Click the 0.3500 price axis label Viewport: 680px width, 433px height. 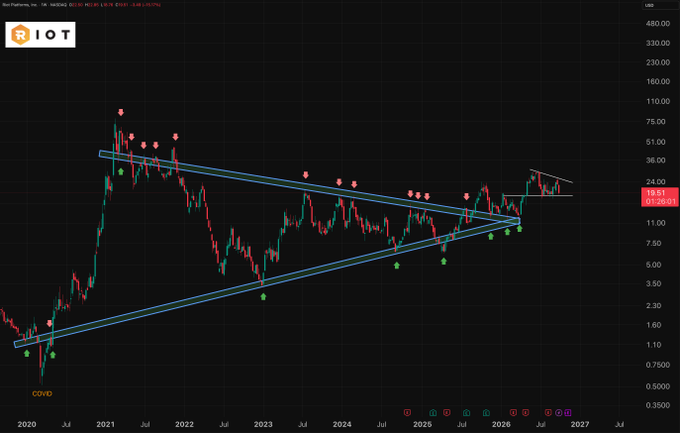tap(658, 405)
